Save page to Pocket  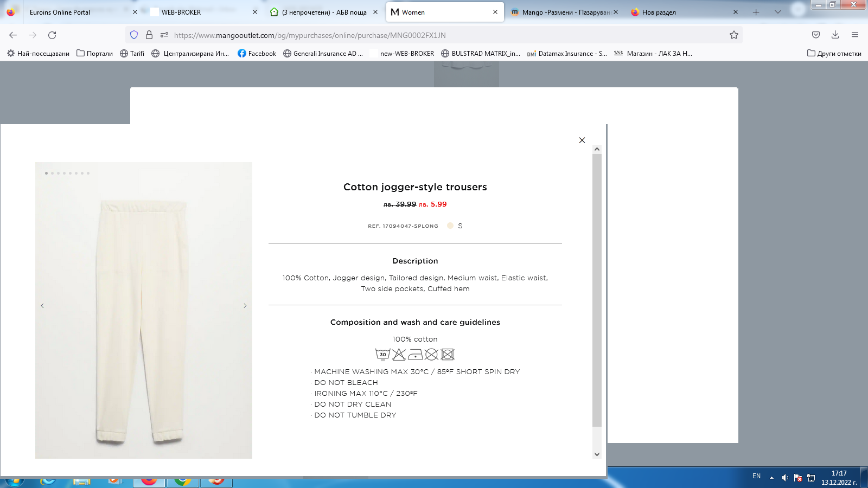pyautogui.click(x=815, y=35)
